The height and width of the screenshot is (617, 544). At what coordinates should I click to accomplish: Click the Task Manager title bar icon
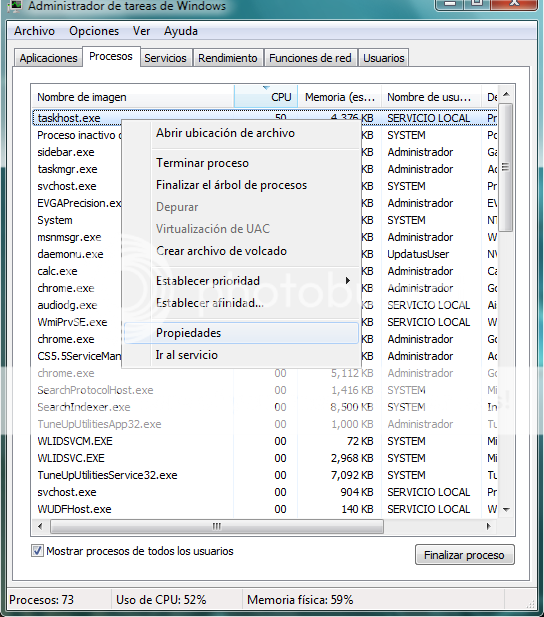(16, 5)
